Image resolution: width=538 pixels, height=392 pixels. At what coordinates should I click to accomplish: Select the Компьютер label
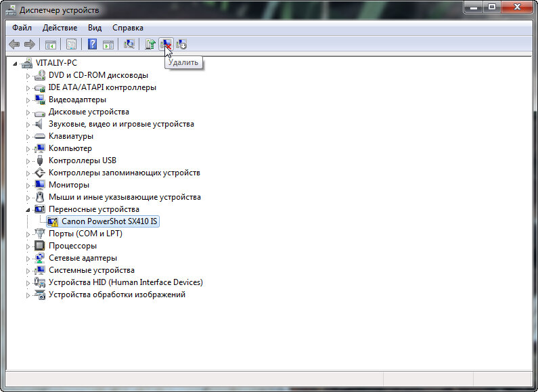tap(70, 148)
